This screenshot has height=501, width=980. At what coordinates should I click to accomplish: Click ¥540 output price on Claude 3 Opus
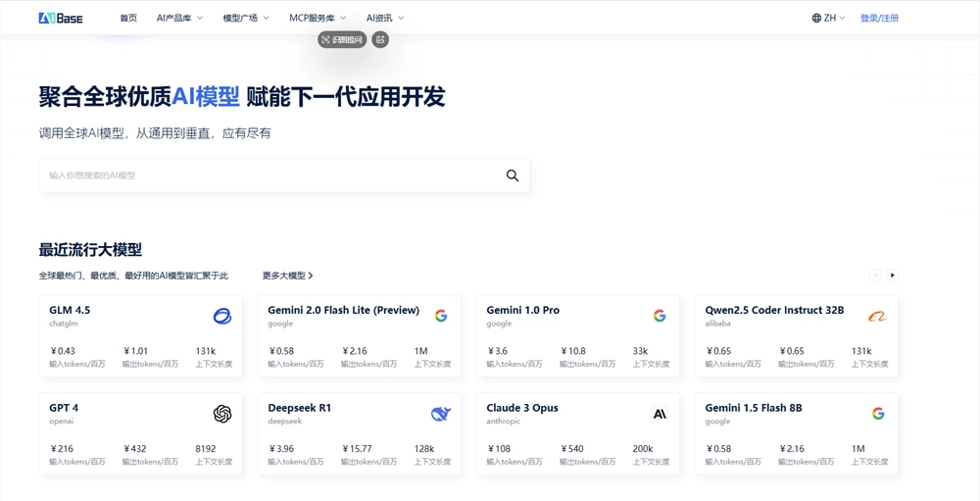572,448
